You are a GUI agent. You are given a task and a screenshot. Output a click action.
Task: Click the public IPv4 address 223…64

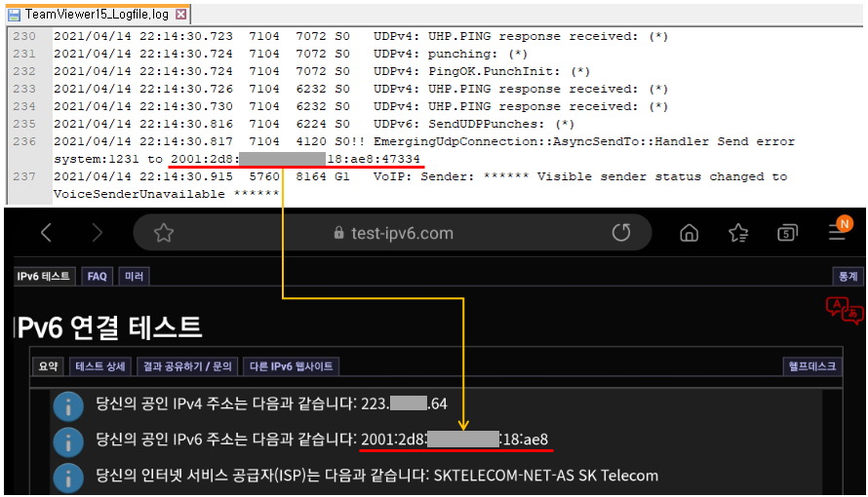404,403
